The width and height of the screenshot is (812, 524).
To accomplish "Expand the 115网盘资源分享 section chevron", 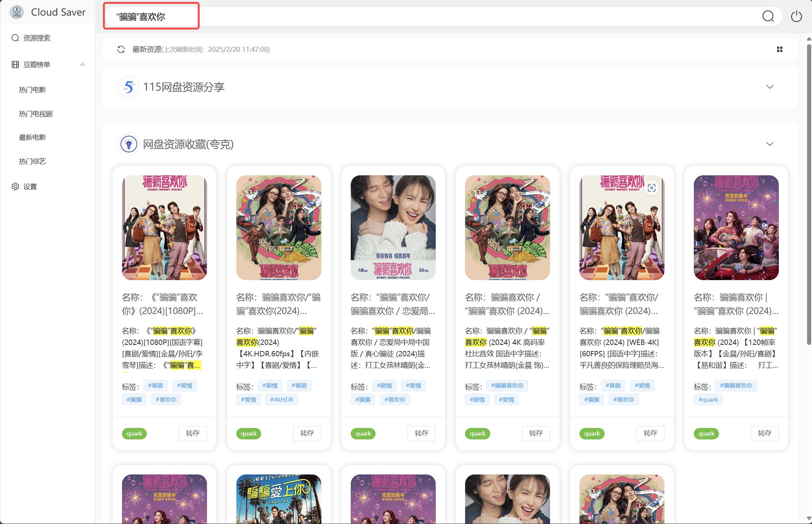I will pyautogui.click(x=770, y=87).
